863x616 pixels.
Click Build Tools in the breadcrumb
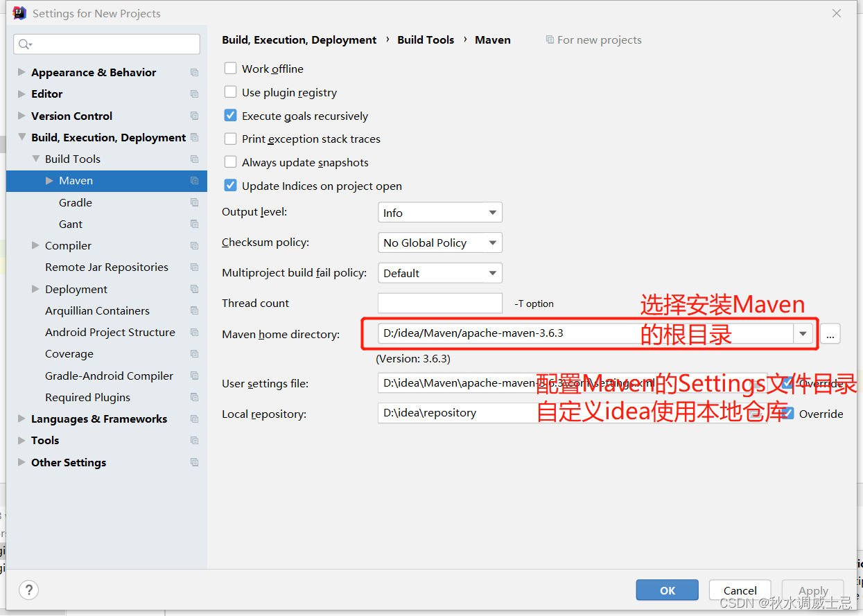[426, 40]
